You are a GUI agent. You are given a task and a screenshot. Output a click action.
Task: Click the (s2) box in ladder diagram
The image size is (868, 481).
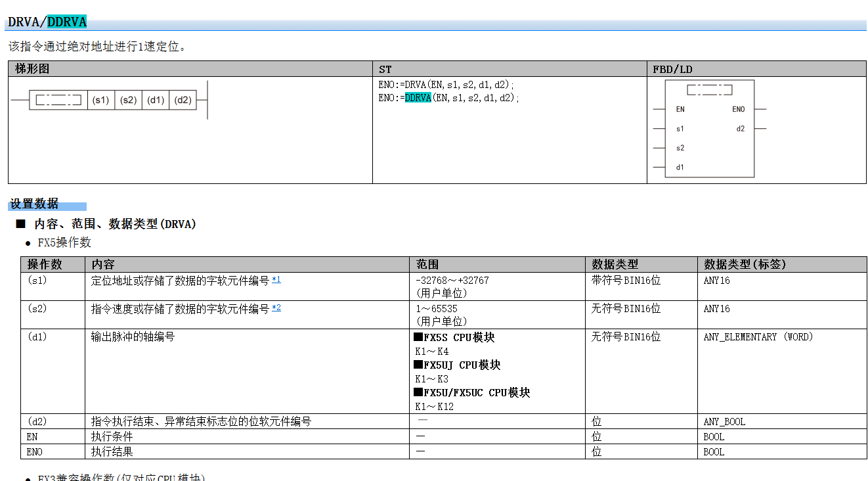tap(128, 100)
